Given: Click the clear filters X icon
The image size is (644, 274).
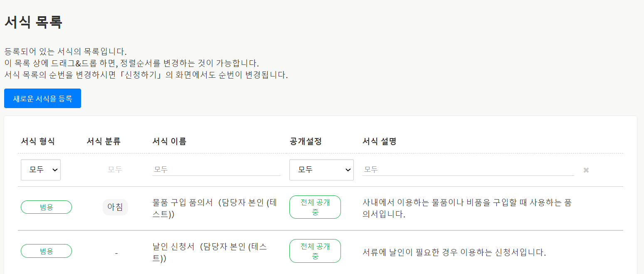Looking at the screenshot, I should point(586,170).
